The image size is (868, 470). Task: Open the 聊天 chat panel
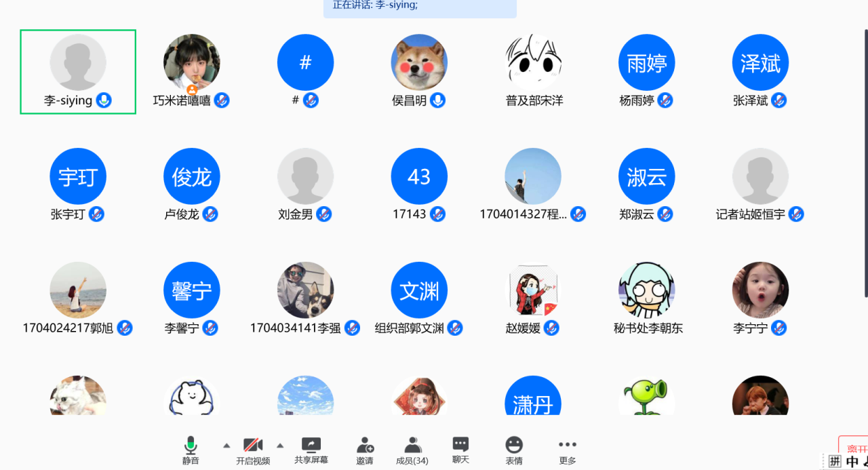(460, 450)
